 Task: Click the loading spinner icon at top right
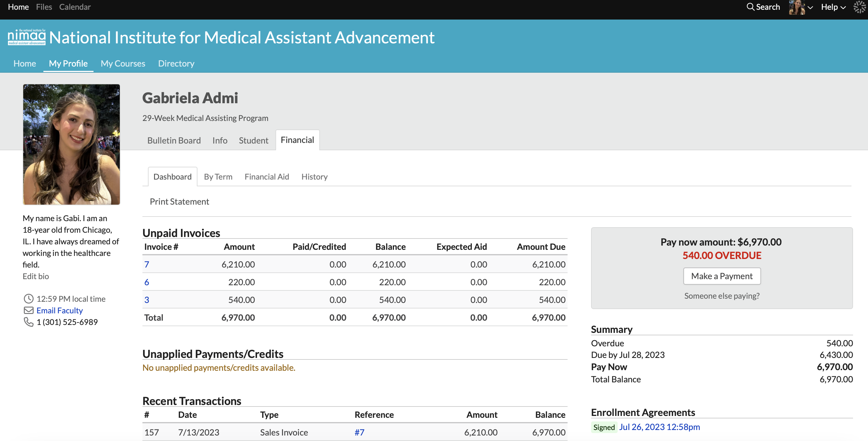[x=859, y=7]
